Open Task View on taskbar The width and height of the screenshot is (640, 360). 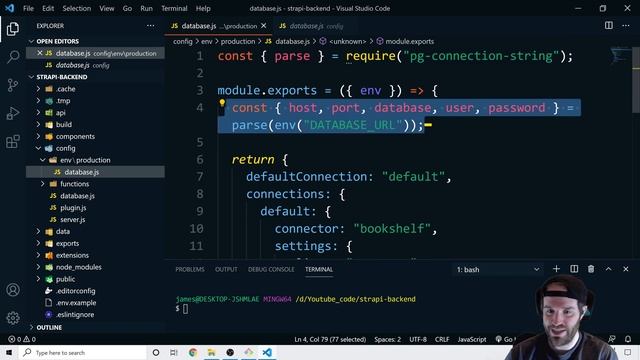click(174, 352)
